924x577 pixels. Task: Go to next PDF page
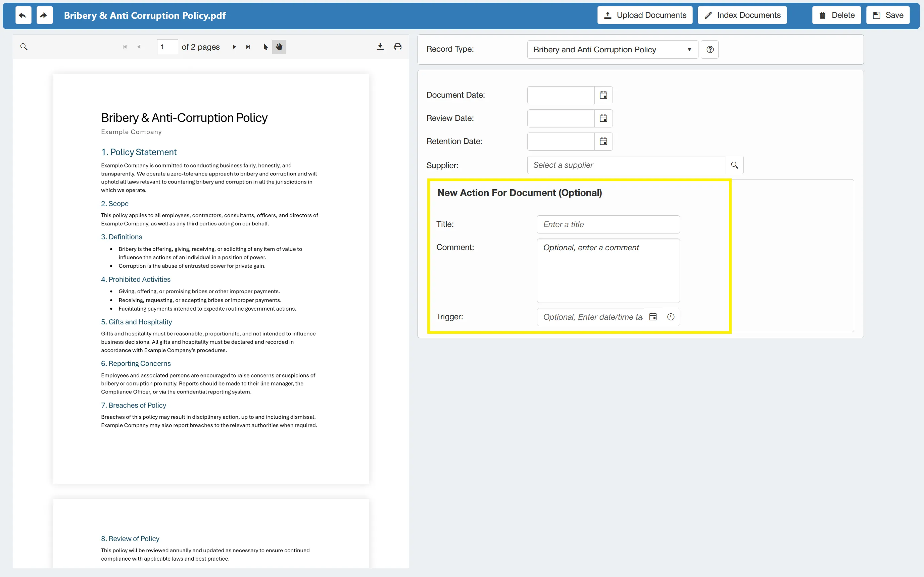tap(234, 47)
